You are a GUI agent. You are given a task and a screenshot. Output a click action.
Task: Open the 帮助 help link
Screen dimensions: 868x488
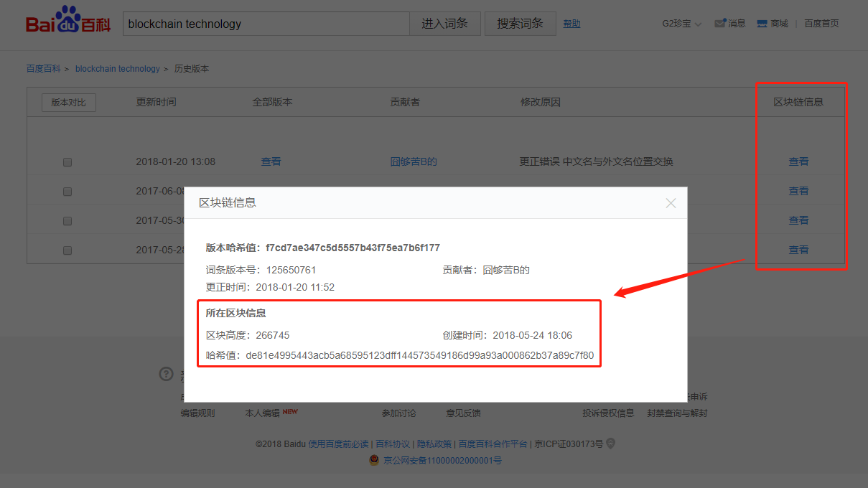[x=571, y=23]
